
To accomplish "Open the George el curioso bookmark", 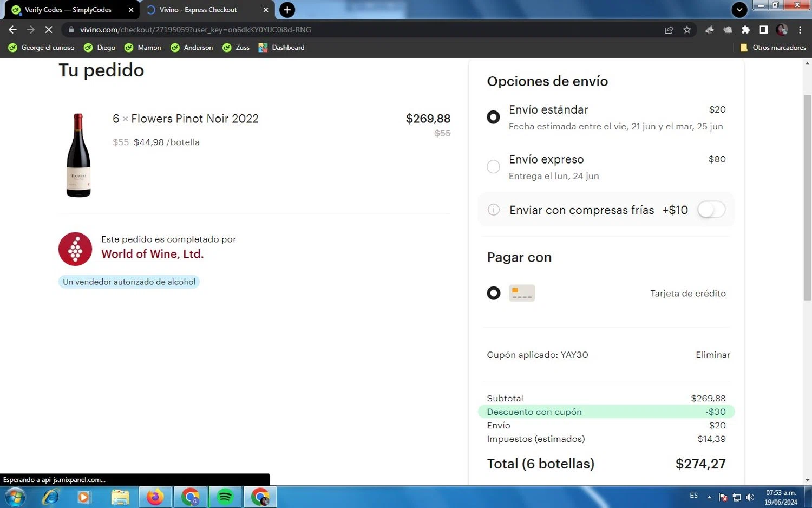I will tap(42, 48).
